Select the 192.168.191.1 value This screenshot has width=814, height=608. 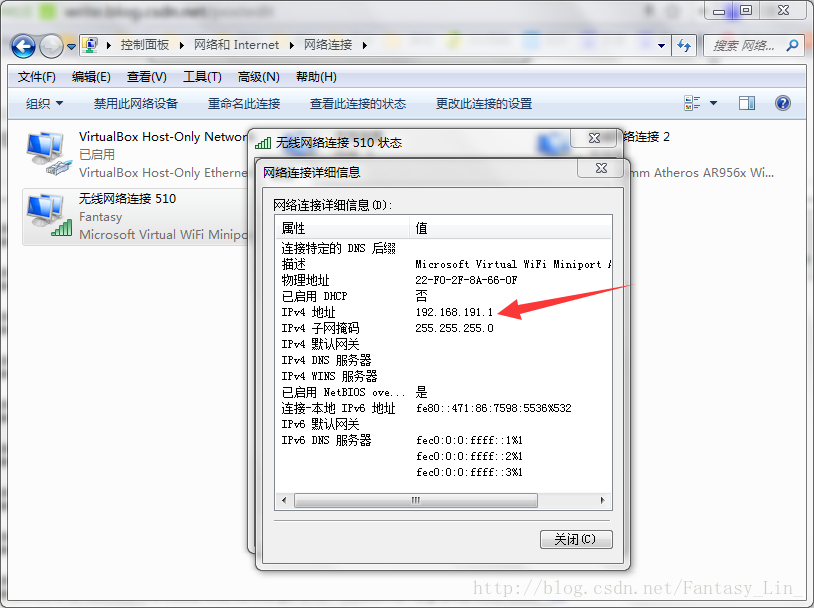point(454,313)
